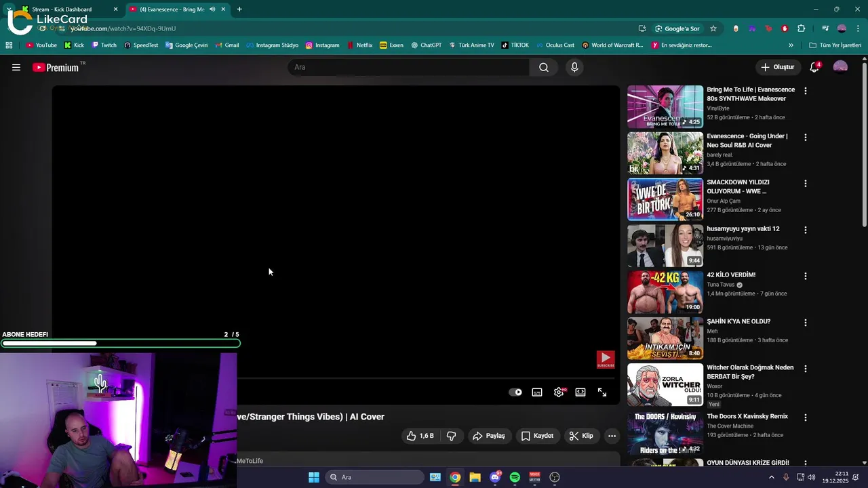Open the Witcher Olarak Doğmak video title

point(750,371)
